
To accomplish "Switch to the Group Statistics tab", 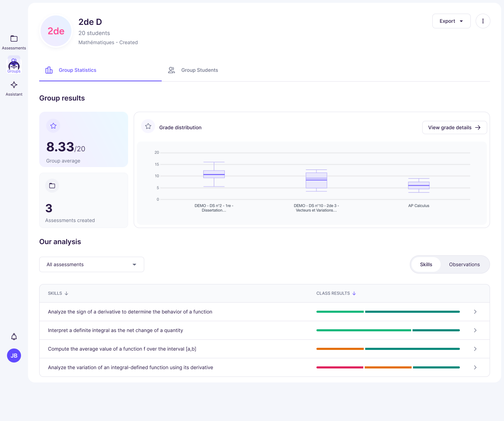I will (x=77, y=70).
